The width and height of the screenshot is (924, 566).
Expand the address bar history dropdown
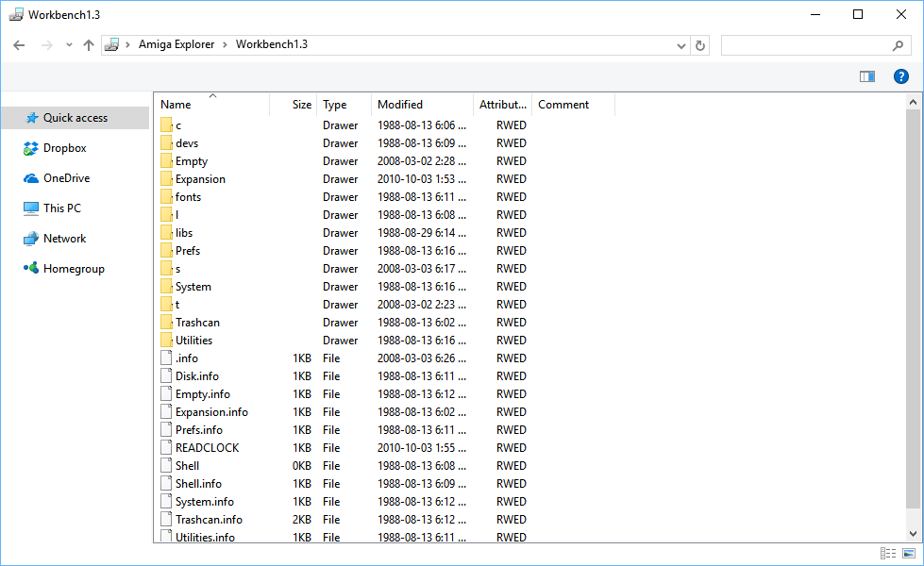pos(681,45)
